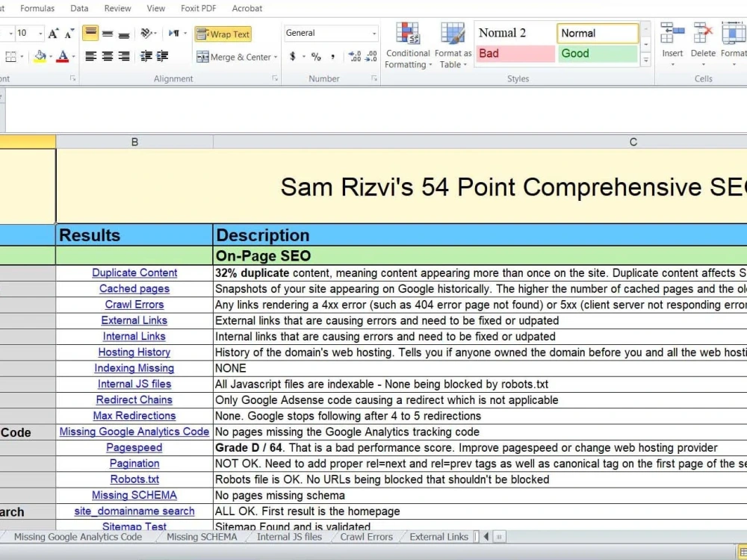Follow the Pagespeed link
This screenshot has width=747, height=560.
click(134, 447)
